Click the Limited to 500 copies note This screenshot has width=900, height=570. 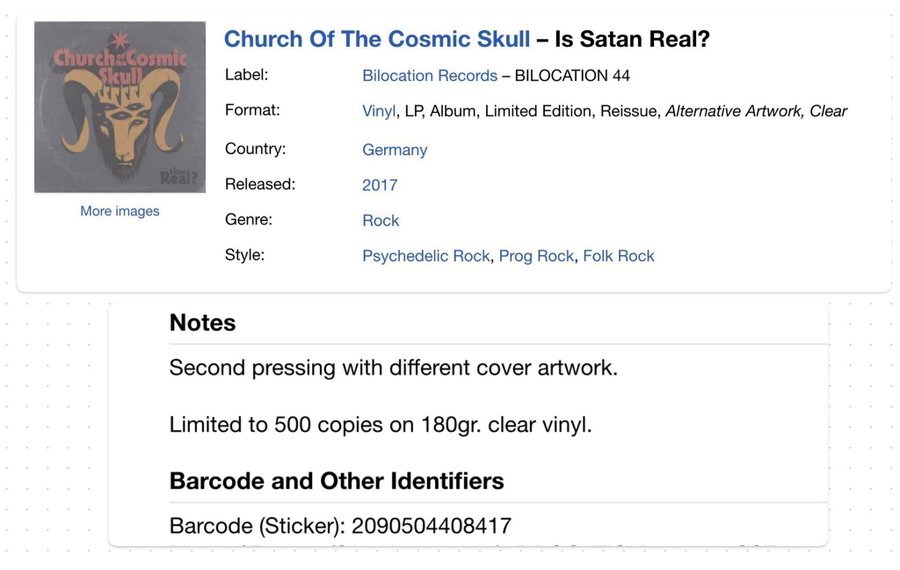380,425
